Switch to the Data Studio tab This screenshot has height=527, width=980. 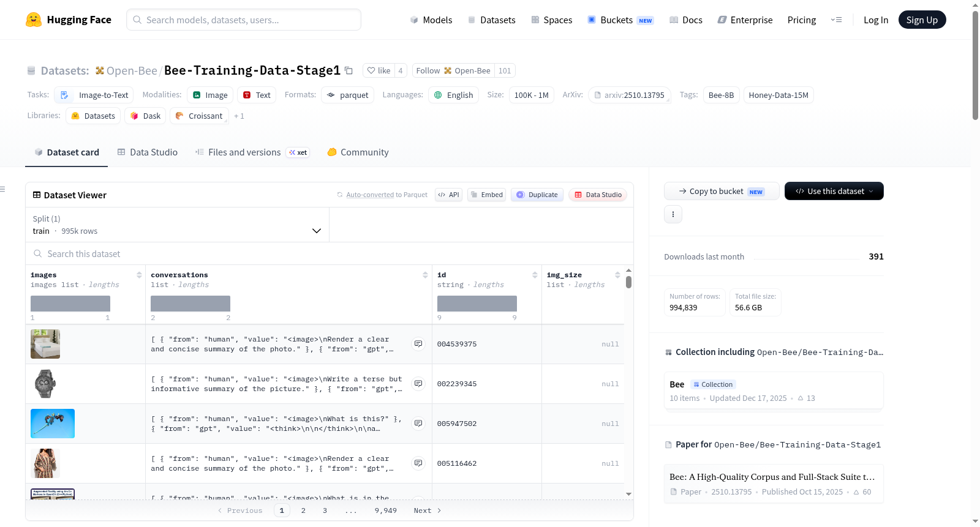(x=148, y=152)
